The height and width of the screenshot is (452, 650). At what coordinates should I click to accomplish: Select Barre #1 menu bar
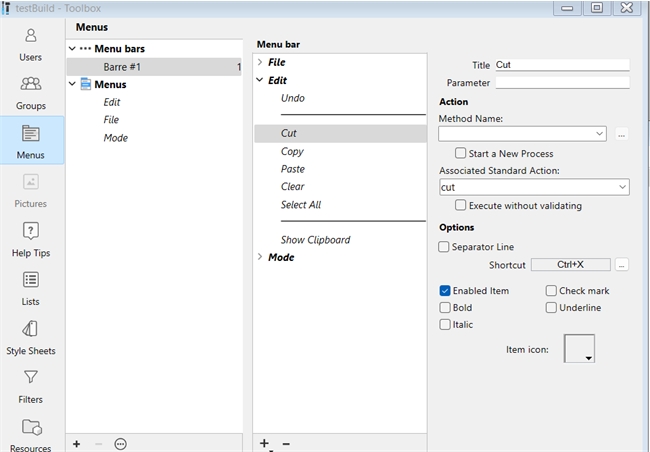(154, 67)
